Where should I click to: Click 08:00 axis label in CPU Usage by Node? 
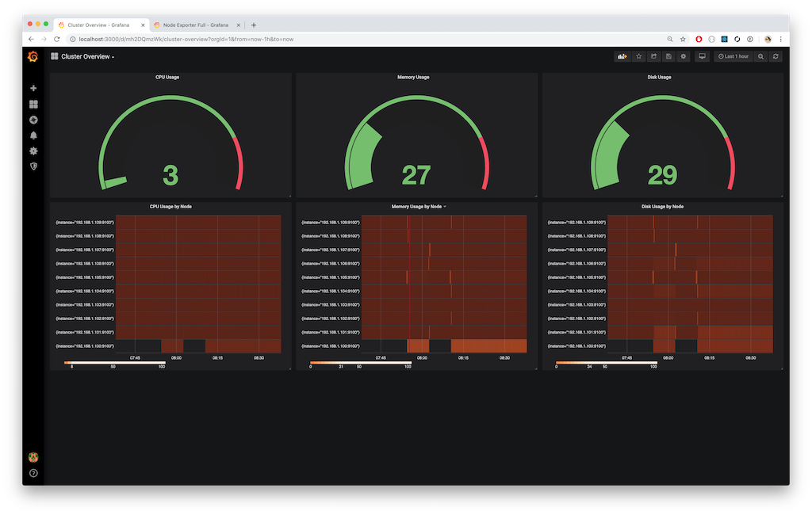(x=176, y=357)
